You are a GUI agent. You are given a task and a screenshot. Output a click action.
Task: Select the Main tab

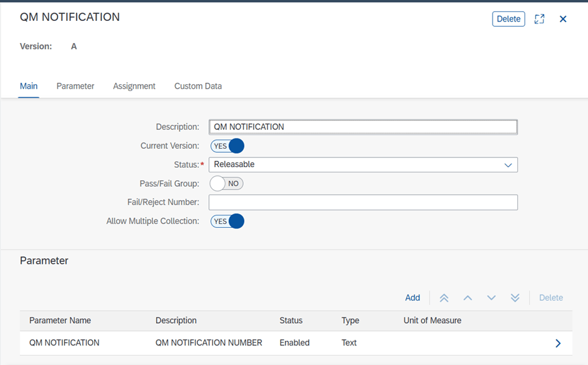click(29, 86)
